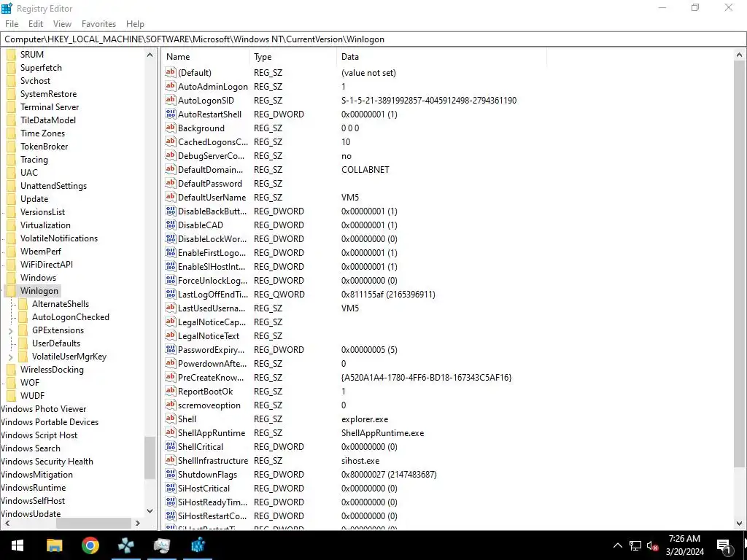Open the File menu
747x560 pixels.
click(12, 24)
